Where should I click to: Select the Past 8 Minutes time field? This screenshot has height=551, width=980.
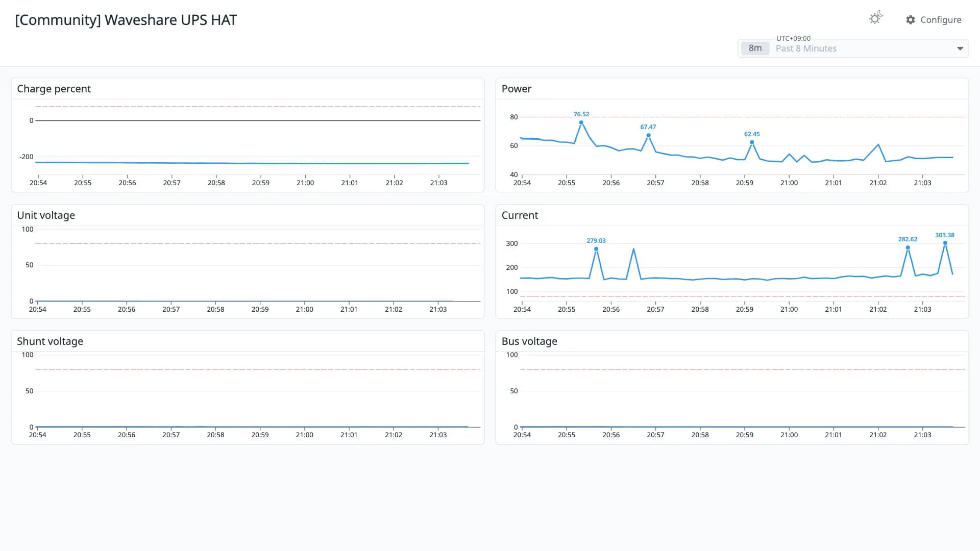click(853, 48)
